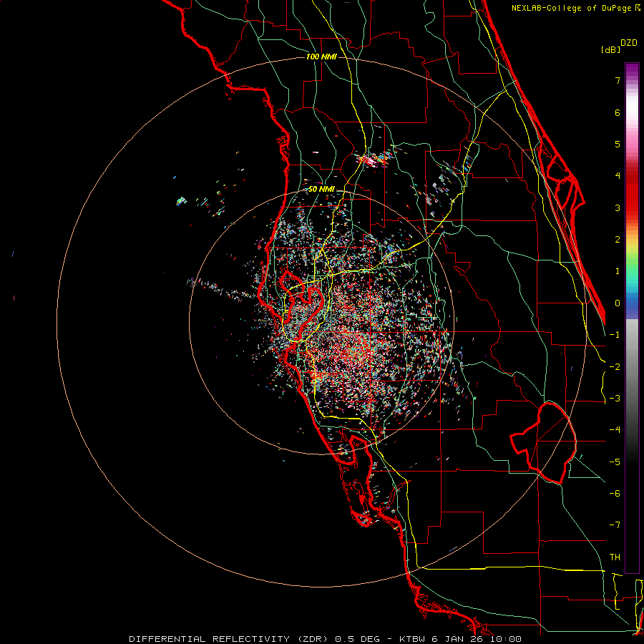Select the 100 NMI range ring label
Viewport: 644px width, 644px height.
coord(321,57)
